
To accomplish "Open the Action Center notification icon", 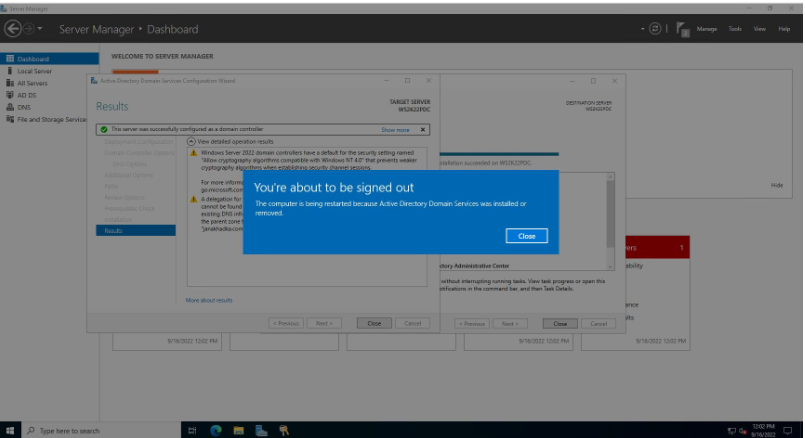I will 788,430.
